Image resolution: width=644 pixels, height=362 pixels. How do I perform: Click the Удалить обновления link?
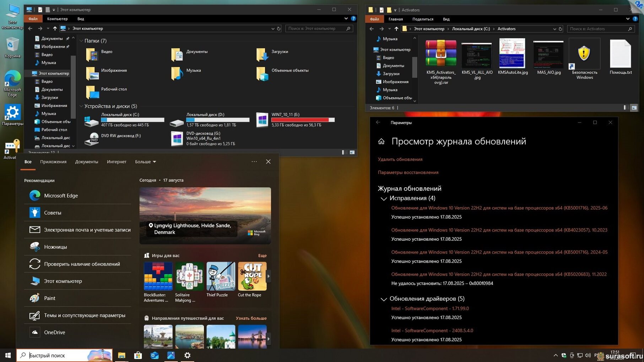click(400, 159)
